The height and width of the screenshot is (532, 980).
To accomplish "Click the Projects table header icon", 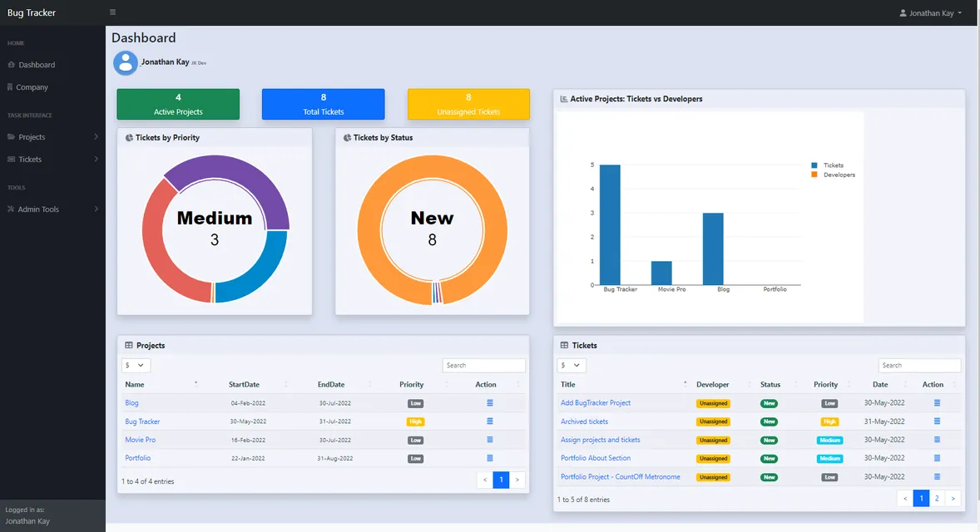I will (129, 345).
